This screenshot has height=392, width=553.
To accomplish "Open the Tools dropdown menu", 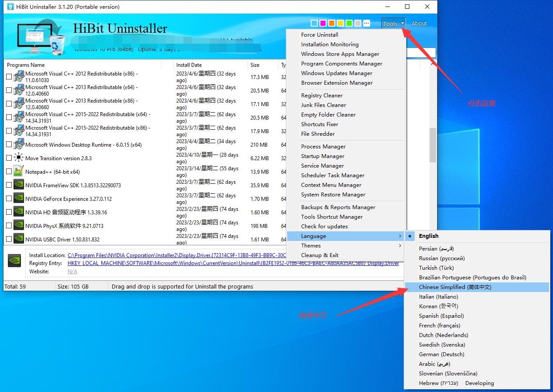I will click(x=393, y=24).
